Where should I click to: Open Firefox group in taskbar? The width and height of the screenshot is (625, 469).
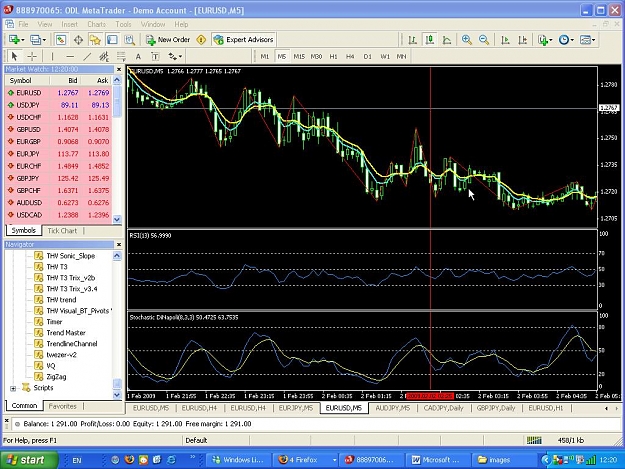pos(307,460)
